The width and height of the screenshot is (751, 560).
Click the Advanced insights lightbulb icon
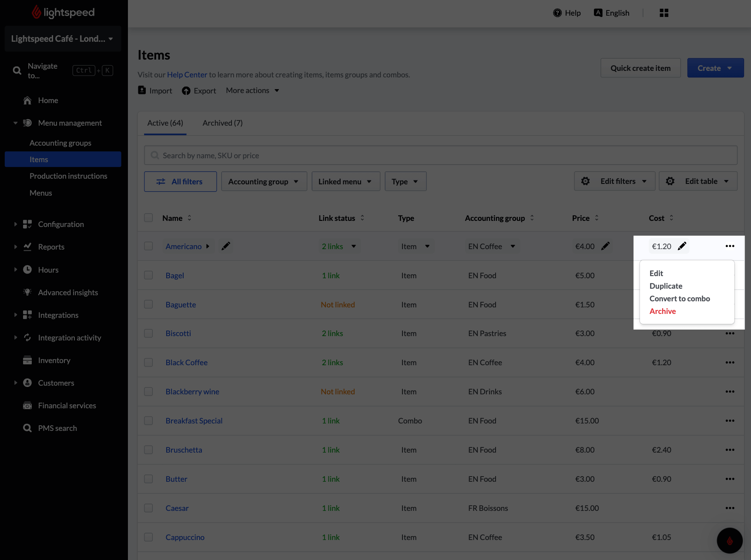point(27,292)
